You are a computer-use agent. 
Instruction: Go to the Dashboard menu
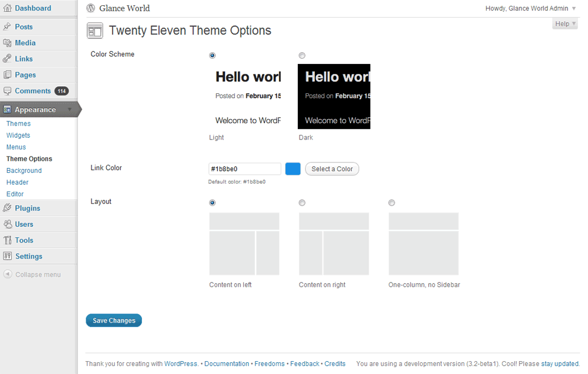tap(33, 8)
